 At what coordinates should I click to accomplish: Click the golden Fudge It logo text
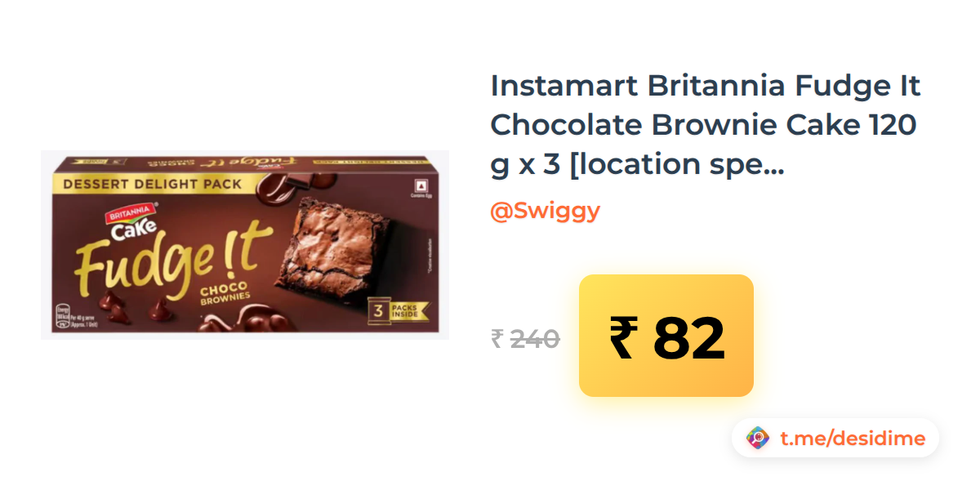pos(173,257)
